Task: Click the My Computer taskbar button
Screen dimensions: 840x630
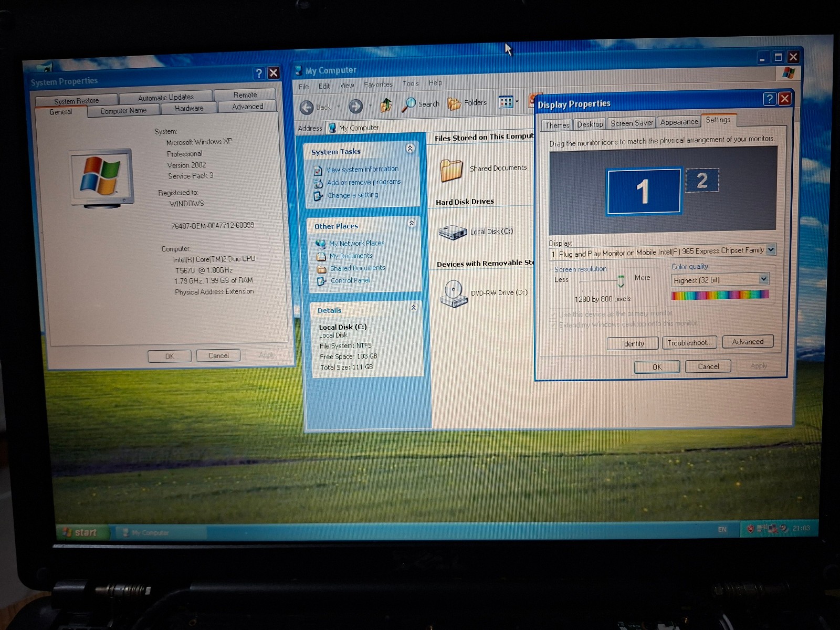Action: [x=160, y=532]
